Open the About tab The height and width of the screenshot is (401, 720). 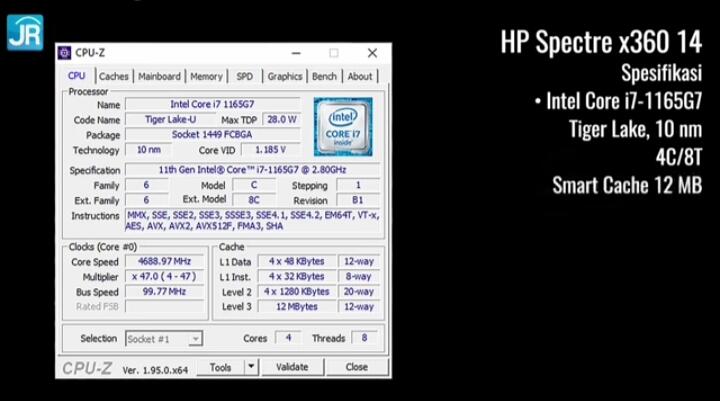[x=360, y=77]
